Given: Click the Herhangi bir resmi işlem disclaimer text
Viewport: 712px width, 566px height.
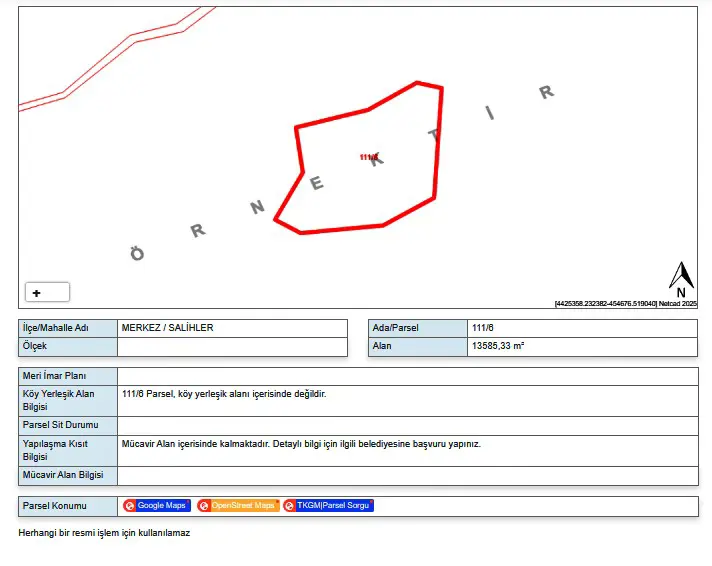Looking at the screenshot, I should [104, 533].
